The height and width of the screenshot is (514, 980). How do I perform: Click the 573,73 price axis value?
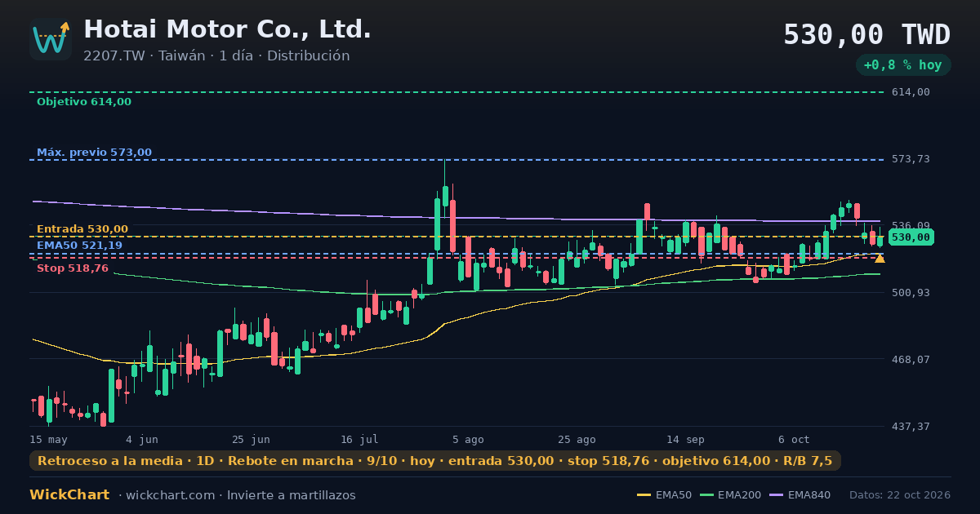(911, 159)
